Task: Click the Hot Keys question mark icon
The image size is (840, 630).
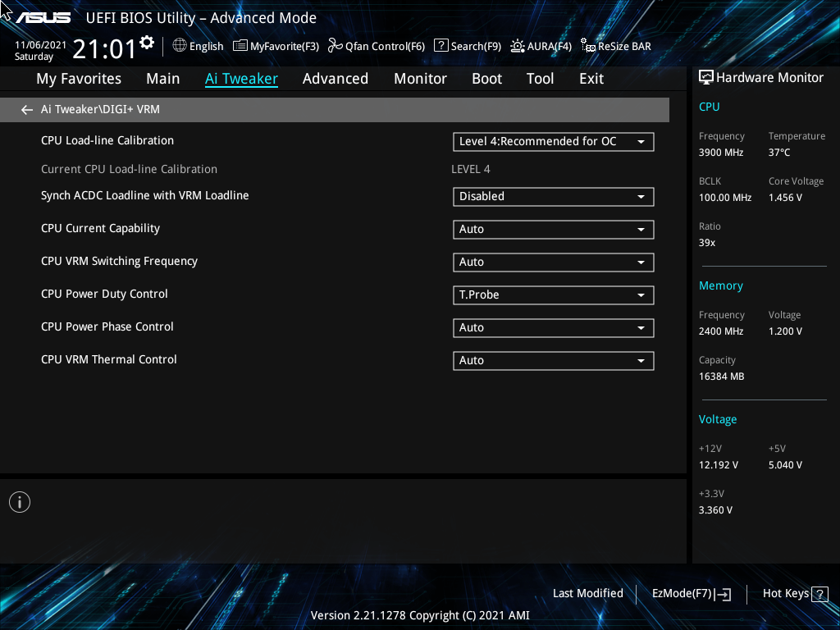Action: click(819, 594)
